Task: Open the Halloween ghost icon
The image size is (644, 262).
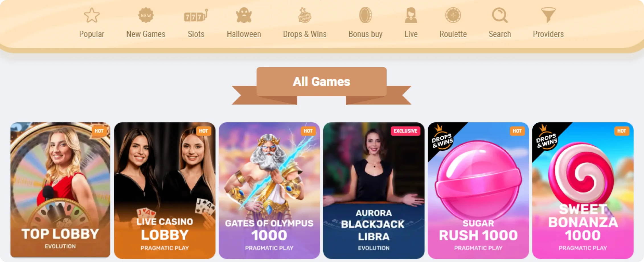Action: (244, 15)
